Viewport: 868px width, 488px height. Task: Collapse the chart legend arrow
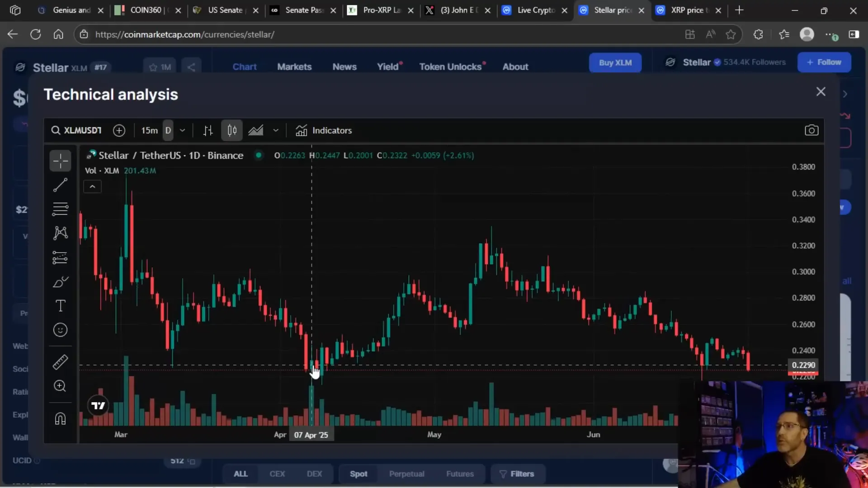coord(92,187)
